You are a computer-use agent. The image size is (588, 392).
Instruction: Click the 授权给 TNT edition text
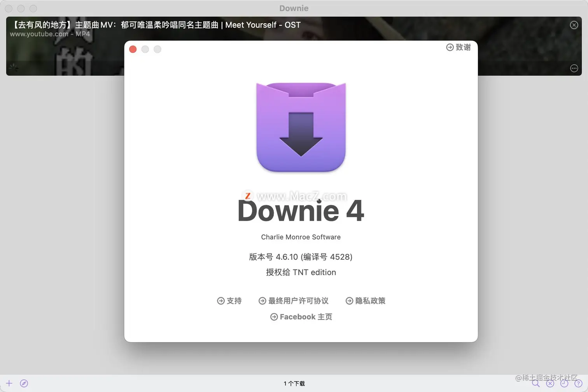pyautogui.click(x=301, y=272)
